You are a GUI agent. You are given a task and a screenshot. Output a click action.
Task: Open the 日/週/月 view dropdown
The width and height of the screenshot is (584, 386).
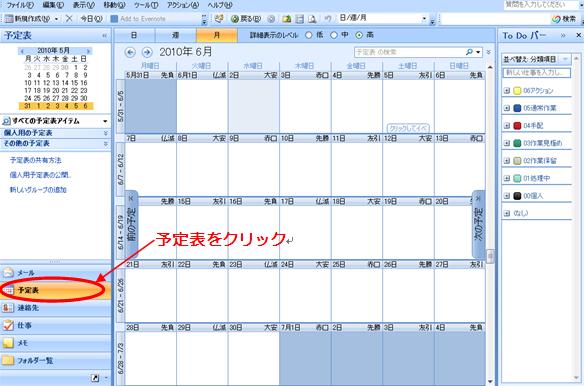pyautogui.click(x=424, y=19)
